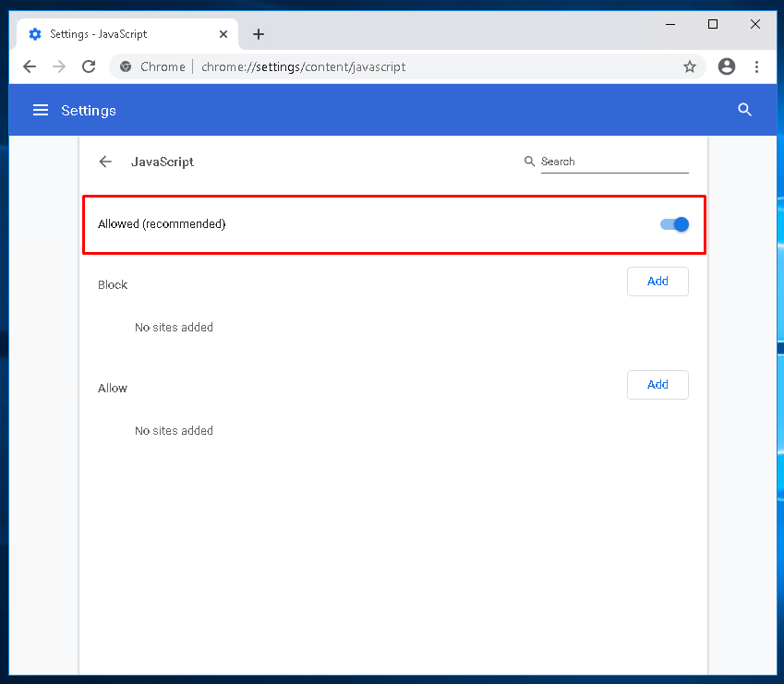Focus the JavaScript page Search field

point(614,162)
